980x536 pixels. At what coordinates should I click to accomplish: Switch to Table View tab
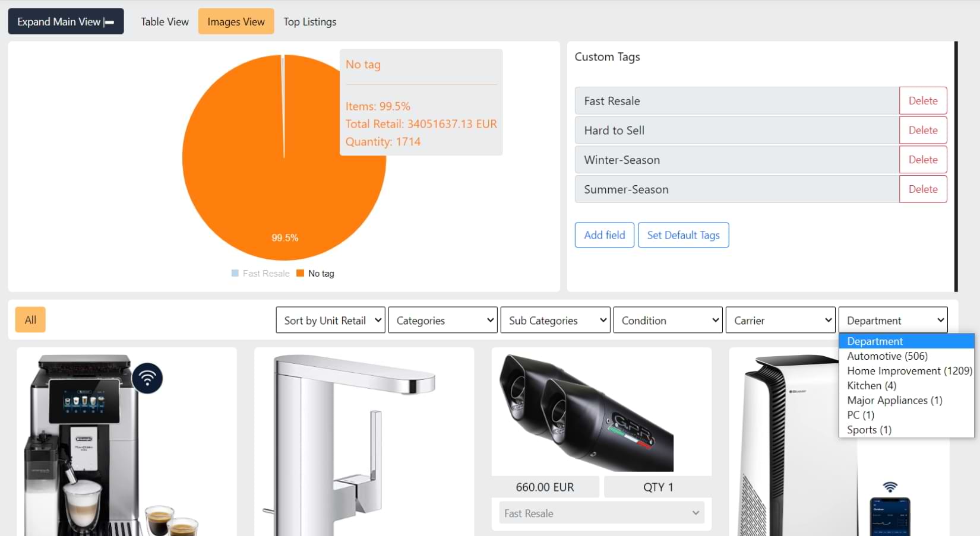tap(165, 21)
